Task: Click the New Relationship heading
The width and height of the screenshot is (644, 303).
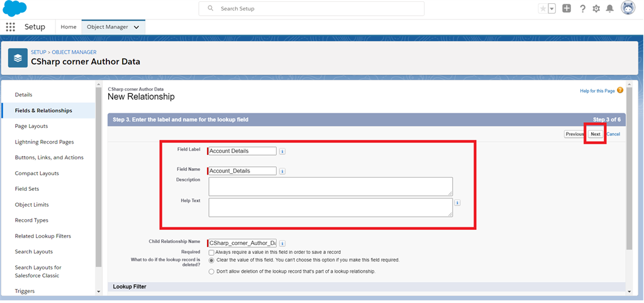Action: [141, 97]
